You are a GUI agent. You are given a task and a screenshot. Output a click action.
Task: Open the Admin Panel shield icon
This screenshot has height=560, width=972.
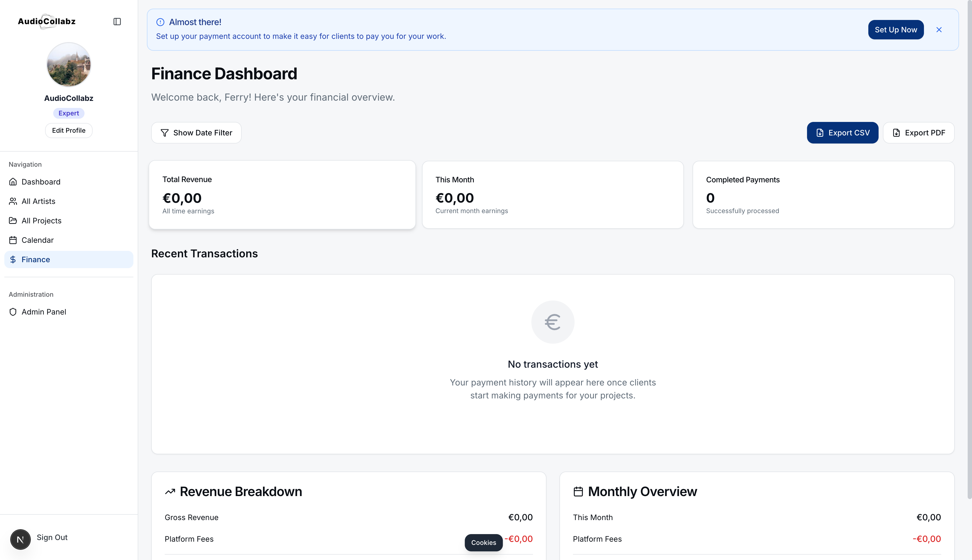click(13, 312)
